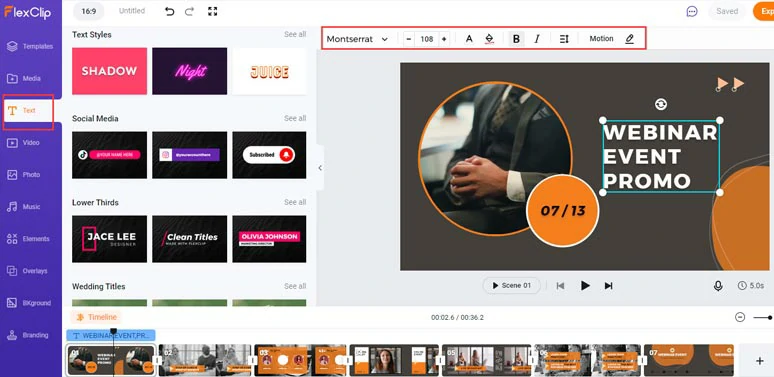
Task: Click the timeline zoom slider
Action: pos(763,317)
